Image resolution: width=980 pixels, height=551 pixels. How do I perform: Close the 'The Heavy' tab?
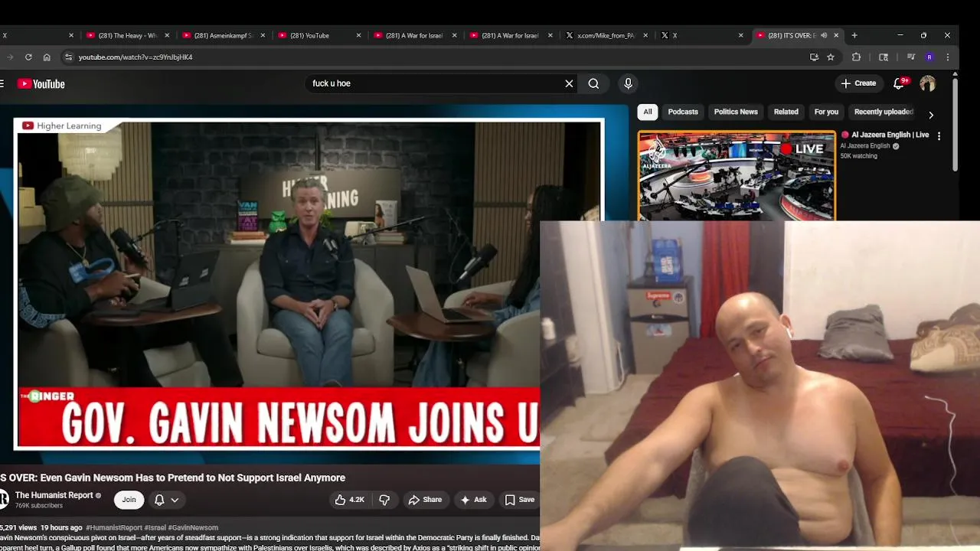click(x=167, y=35)
